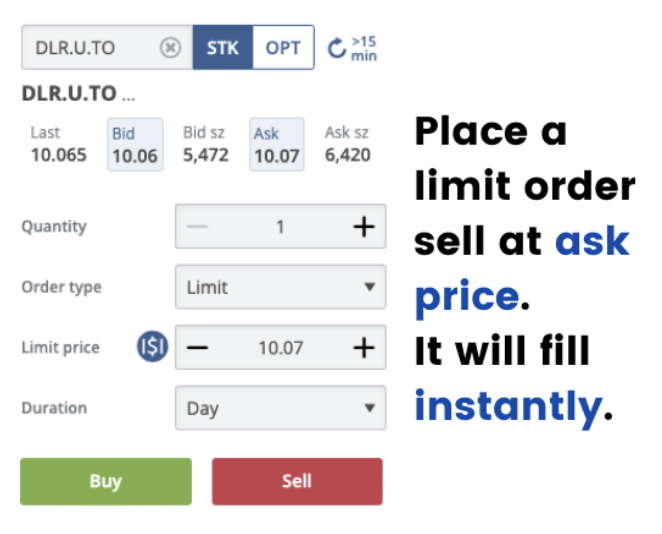The image size is (662, 534).
Task: Increase quantity with plus button
Action: point(363,227)
